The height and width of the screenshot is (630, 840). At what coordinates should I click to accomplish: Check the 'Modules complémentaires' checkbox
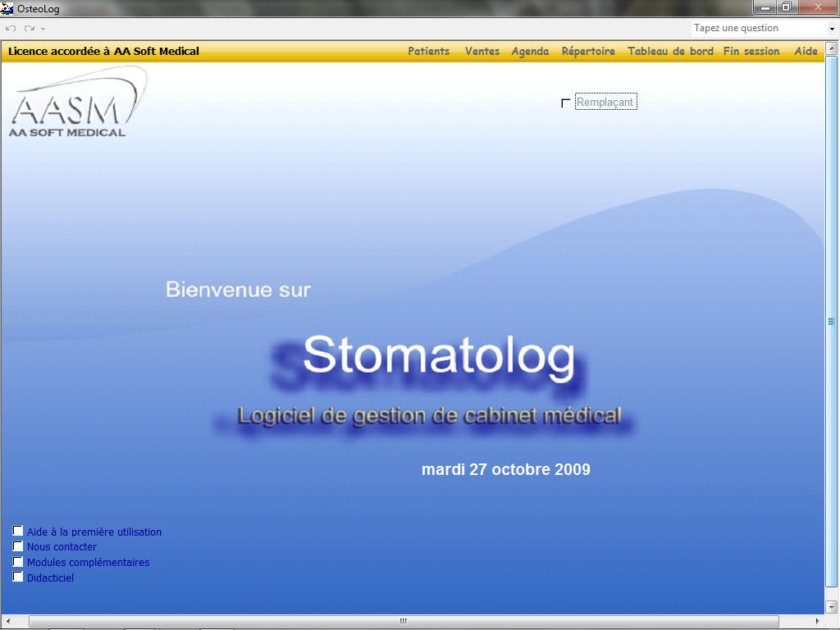(18, 561)
